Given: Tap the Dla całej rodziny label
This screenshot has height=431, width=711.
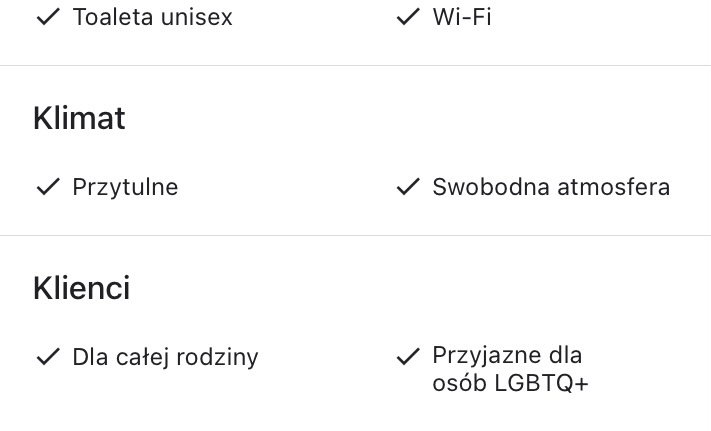Looking at the screenshot, I should (x=165, y=357).
